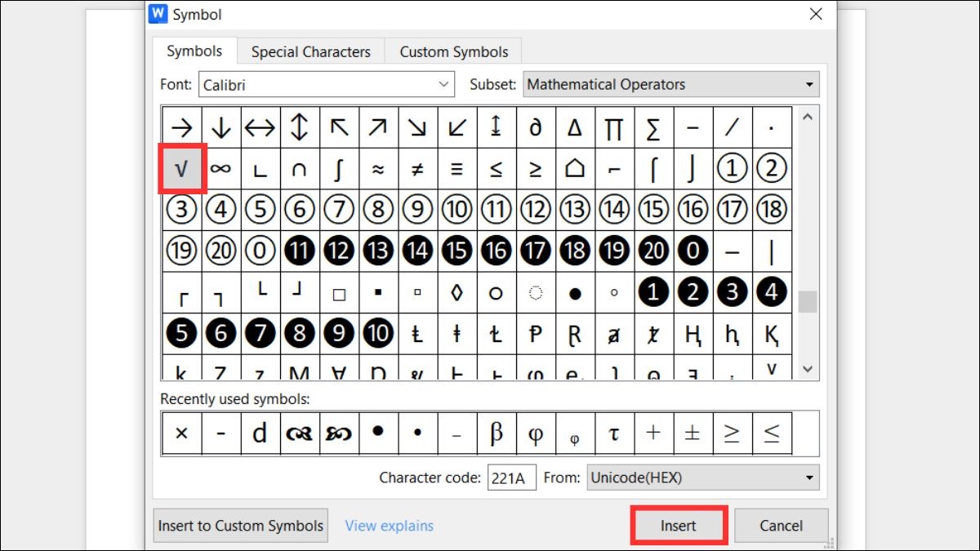Open the View explains link

tap(390, 526)
